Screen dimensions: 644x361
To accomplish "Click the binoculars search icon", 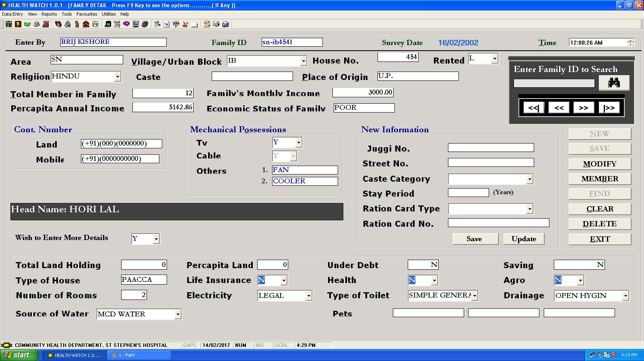I will (614, 83).
